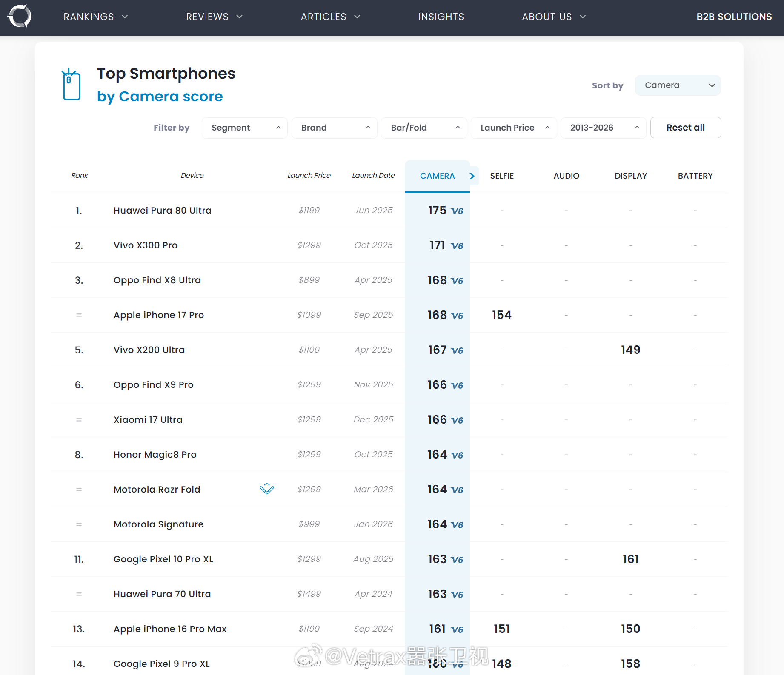Open Vivo X300 Pro device page
Viewport: 784px width, 675px height.
tap(146, 245)
